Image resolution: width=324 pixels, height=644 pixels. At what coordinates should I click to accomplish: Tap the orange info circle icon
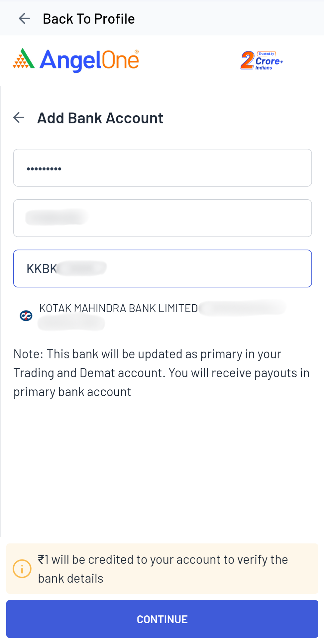click(22, 569)
